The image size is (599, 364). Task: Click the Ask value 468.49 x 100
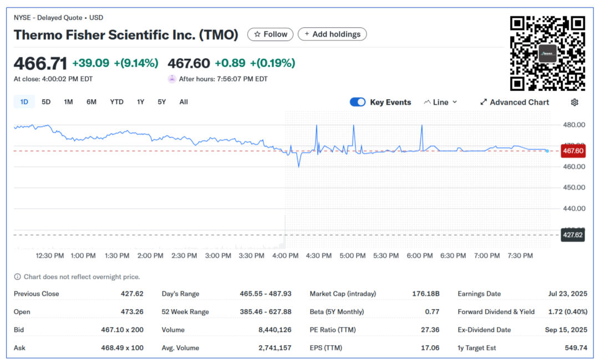point(122,348)
